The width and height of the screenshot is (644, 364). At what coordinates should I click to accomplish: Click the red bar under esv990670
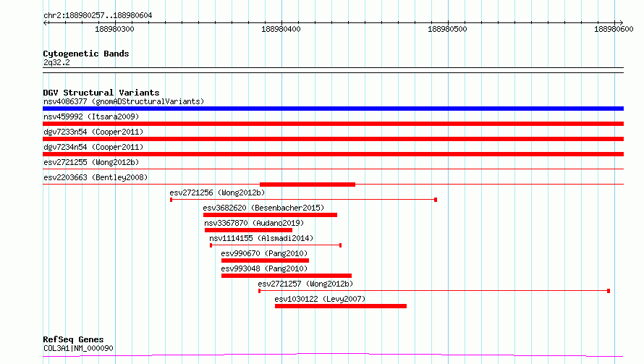[265, 261]
